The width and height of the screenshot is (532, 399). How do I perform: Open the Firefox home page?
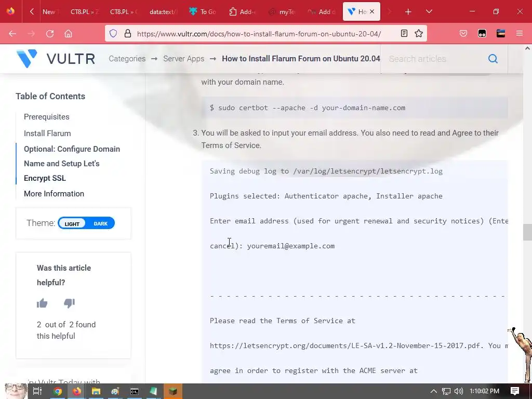[x=68, y=34]
